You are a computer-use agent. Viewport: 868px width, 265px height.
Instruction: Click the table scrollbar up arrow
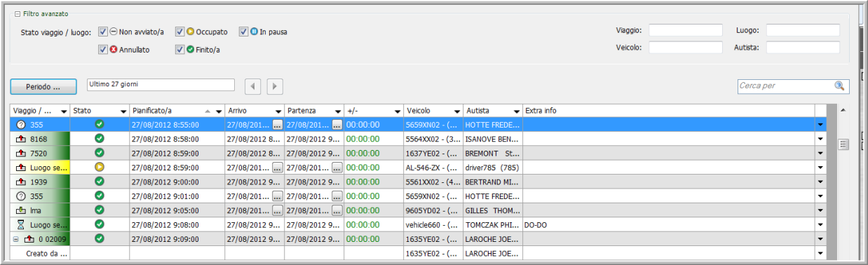(843, 110)
